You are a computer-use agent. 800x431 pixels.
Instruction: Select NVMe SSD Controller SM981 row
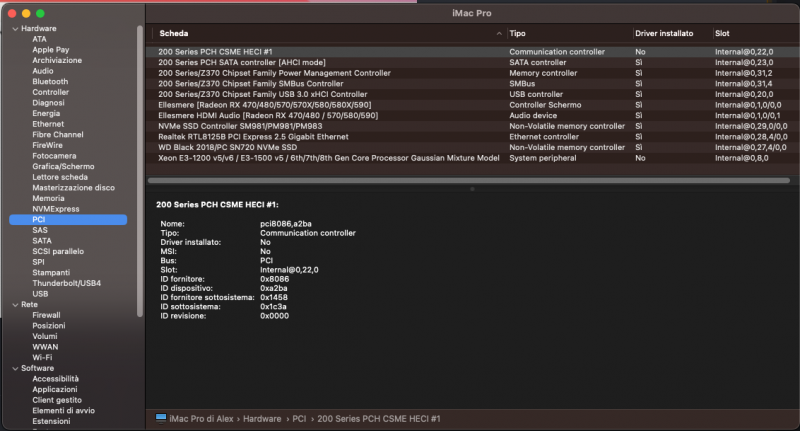pos(472,126)
